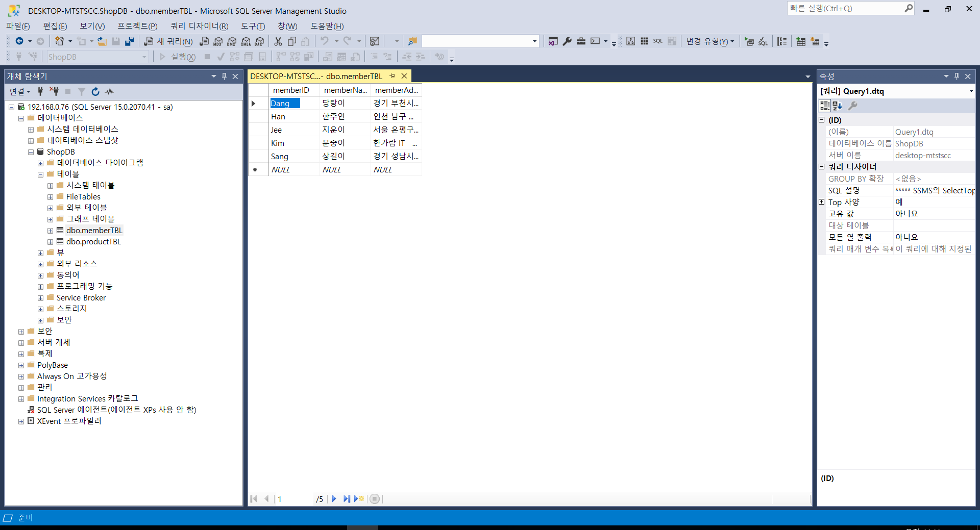The image size is (980, 530).
Task: Go to next row in grid navigation
Action: [x=334, y=499]
